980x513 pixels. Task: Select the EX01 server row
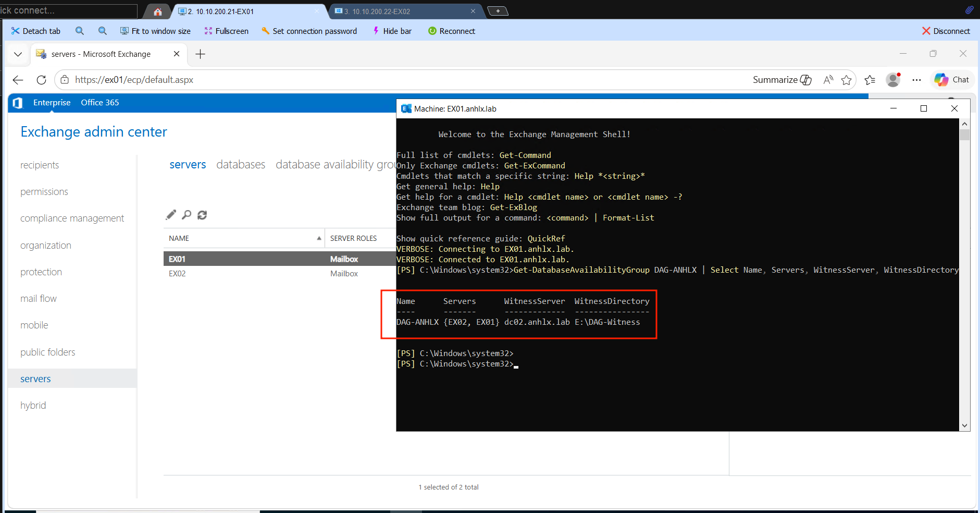280,259
